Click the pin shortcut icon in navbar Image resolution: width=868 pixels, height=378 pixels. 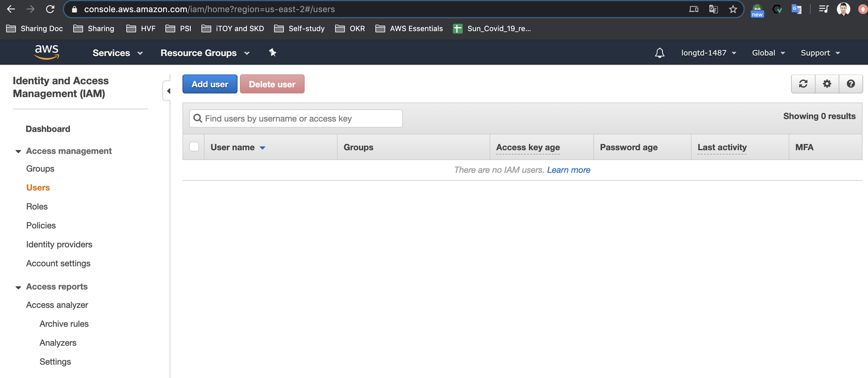272,53
